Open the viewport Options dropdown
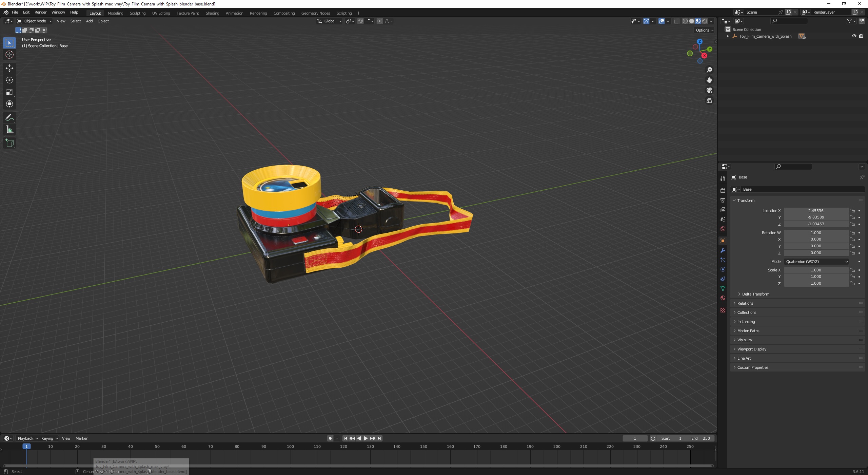This screenshot has width=868, height=475. pos(705,30)
